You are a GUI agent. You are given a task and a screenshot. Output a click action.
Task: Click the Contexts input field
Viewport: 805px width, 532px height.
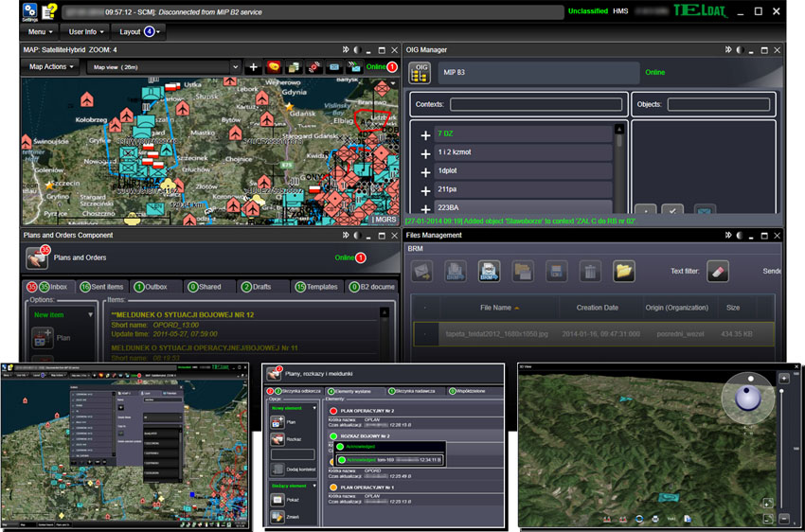click(535, 105)
